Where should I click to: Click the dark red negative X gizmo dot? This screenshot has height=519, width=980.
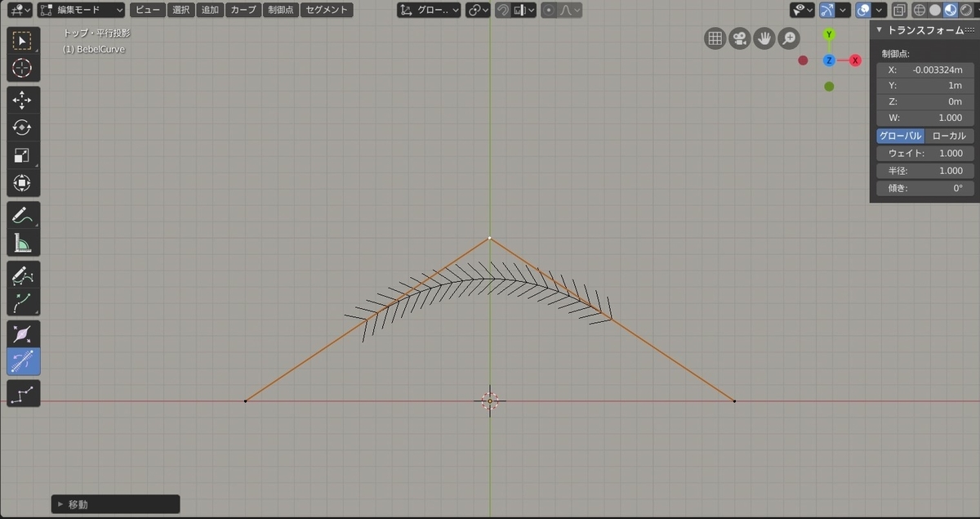[803, 60]
